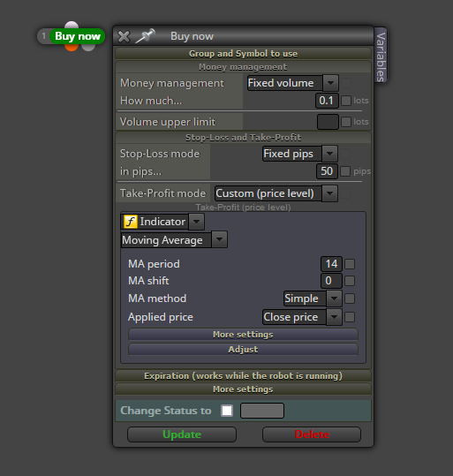This screenshot has height=476, width=453.
Task: Click the top input connector of Buy now block
Action: tap(72, 25)
